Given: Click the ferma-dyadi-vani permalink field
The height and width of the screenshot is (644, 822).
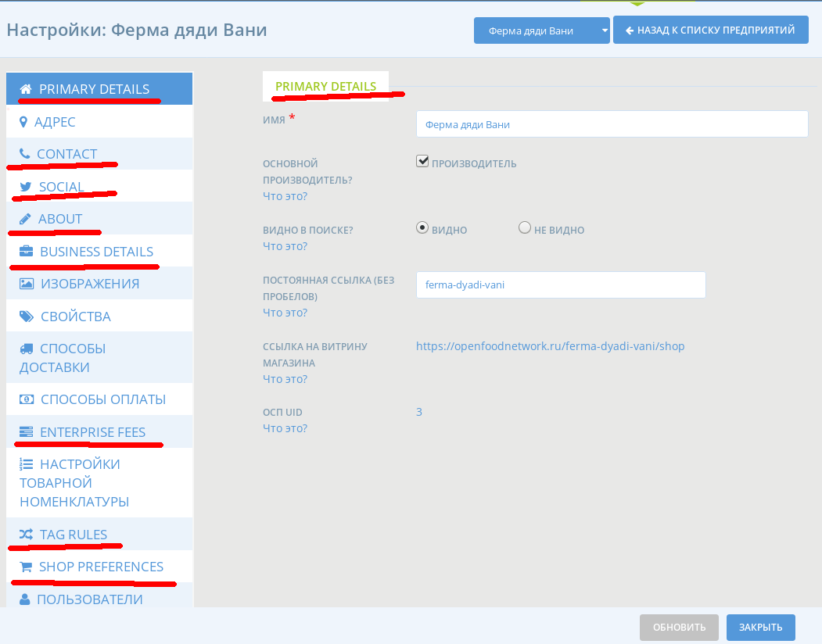Looking at the screenshot, I should click(561, 284).
